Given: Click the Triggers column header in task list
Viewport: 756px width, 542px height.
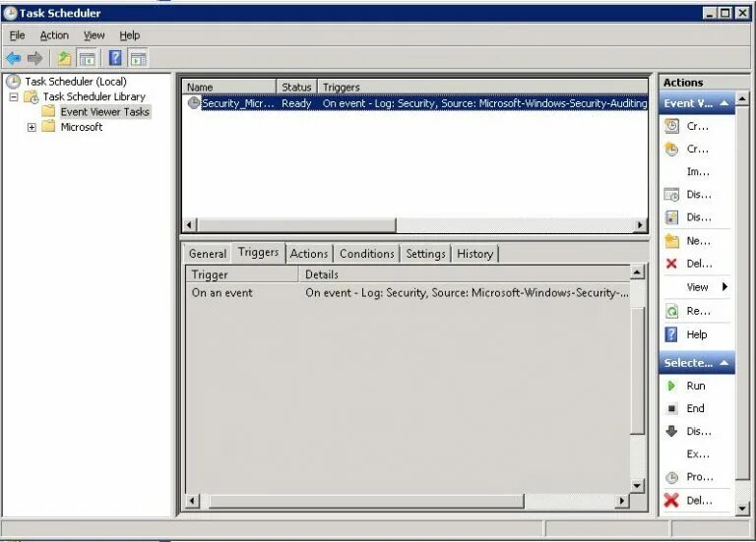Looking at the screenshot, I should [482, 88].
